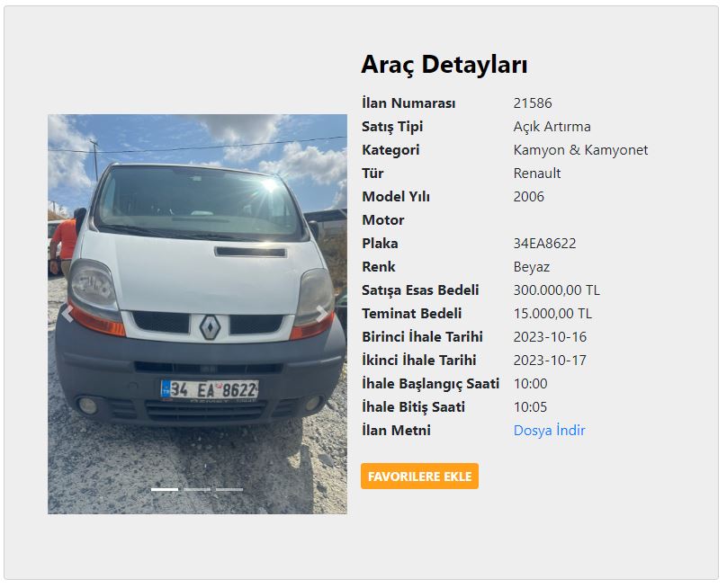Click the listing number 21586
Viewport: 727px width, 588px height.
pyautogui.click(x=533, y=102)
